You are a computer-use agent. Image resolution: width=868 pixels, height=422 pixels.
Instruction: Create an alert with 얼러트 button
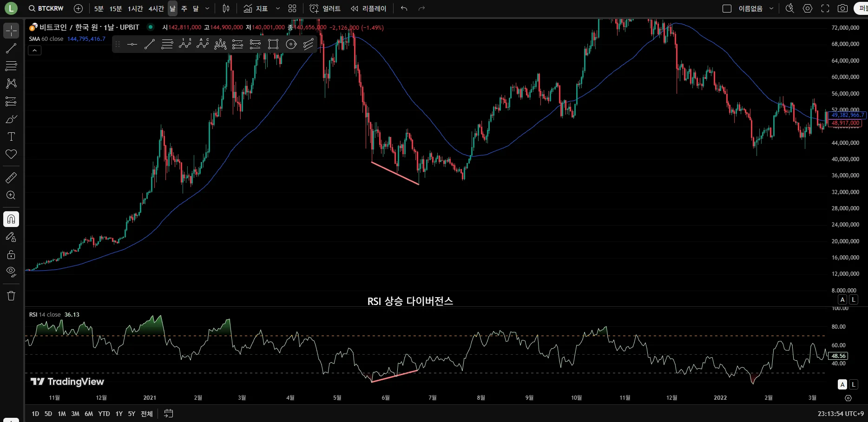pos(325,8)
